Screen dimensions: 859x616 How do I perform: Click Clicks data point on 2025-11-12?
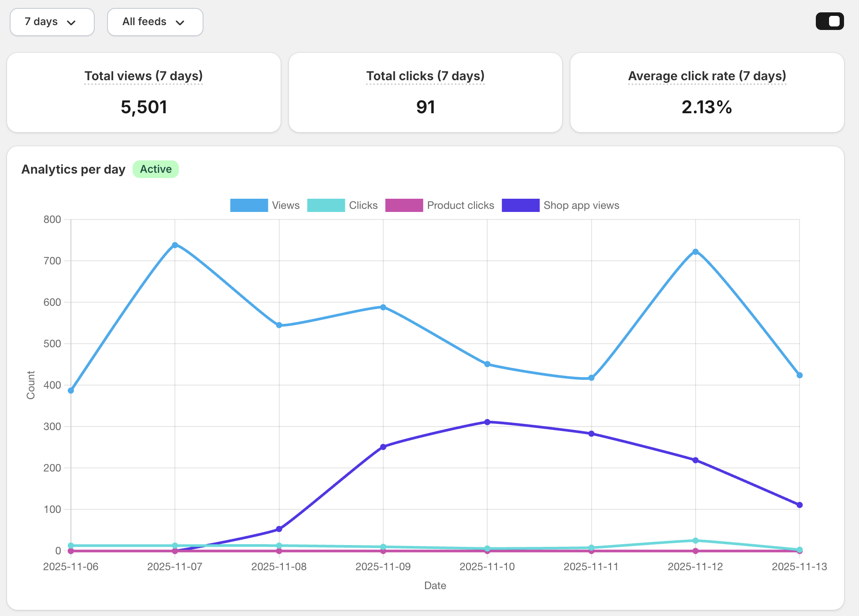pos(695,541)
